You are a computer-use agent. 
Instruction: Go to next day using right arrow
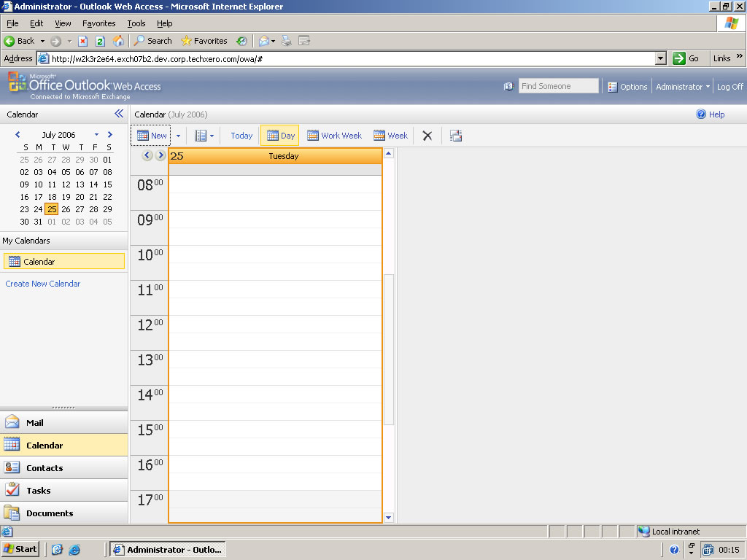click(160, 155)
